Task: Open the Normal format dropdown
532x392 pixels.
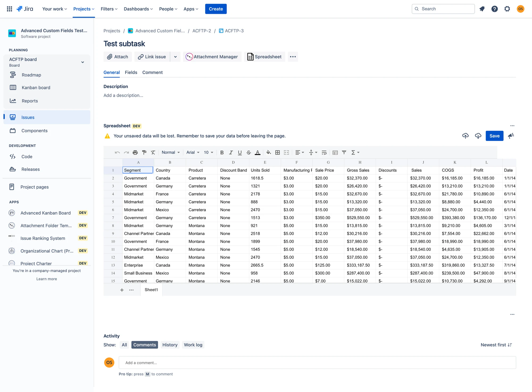Action: click(x=171, y=152)
